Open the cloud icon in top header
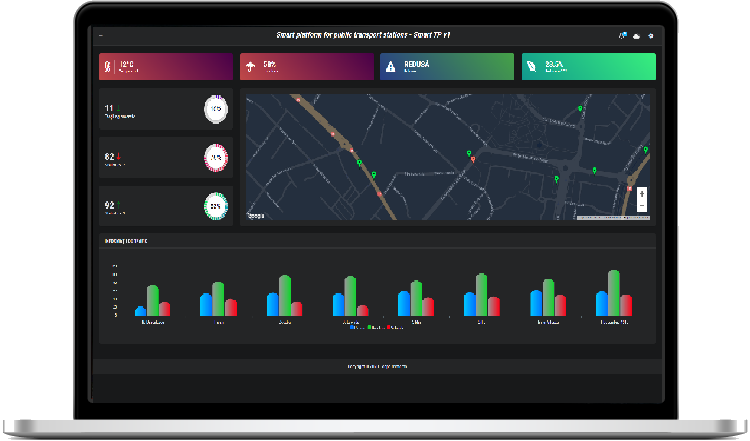Screen dimensions: 750x441 (x=635, y=36)
